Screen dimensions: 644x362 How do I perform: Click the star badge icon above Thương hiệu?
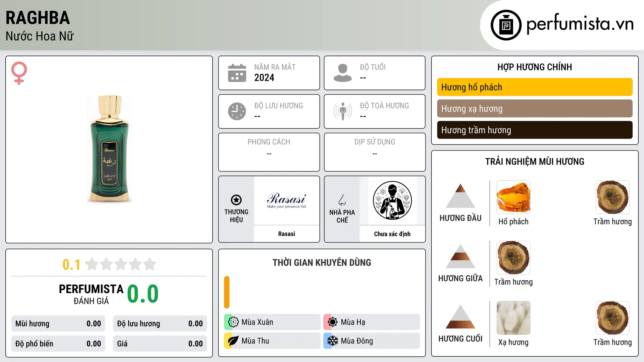(236, 200)
